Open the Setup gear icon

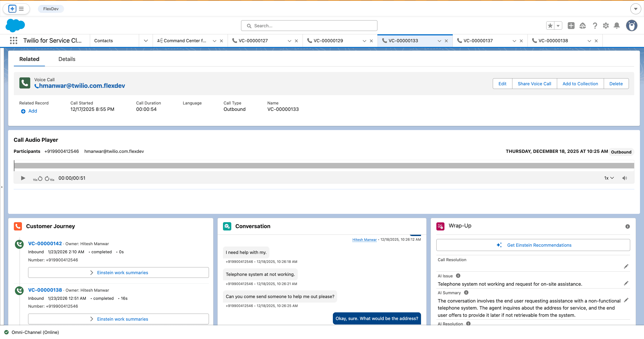[606, 26]
